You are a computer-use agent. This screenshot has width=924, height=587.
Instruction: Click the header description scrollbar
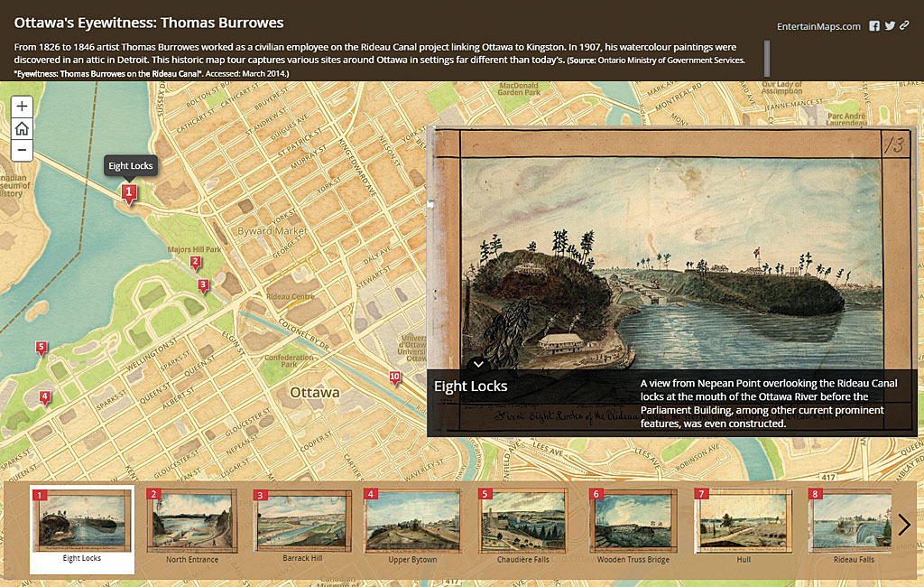click(x=767, y=59)
